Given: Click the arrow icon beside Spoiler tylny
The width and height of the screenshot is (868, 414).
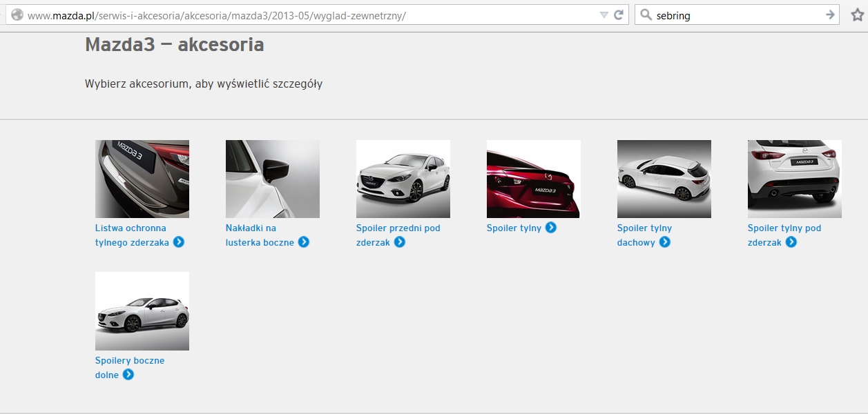Looking at the screenshot, I should click(x=550, y=228).
